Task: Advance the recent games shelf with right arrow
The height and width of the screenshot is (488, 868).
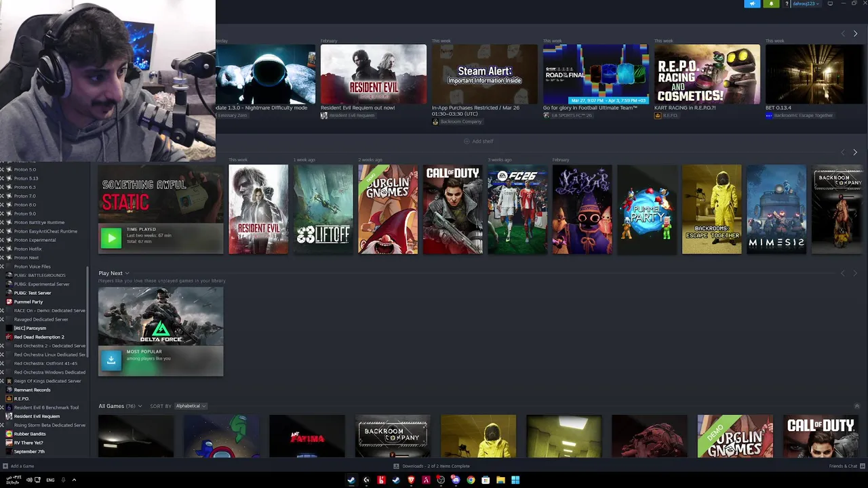Action: pos(855,152)
